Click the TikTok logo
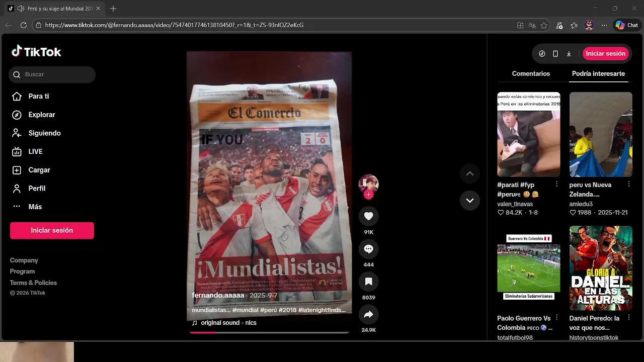The height and width of the screenshot is (362, 644). 36,51
